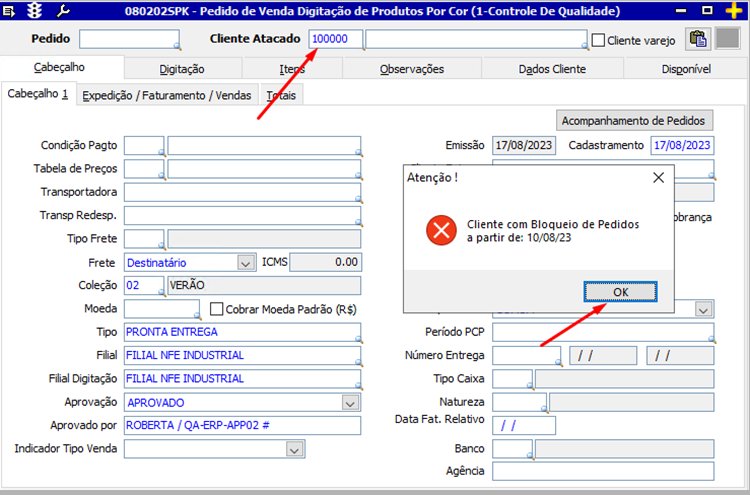Click the VERÃO Coleção description field

point(264,286)
